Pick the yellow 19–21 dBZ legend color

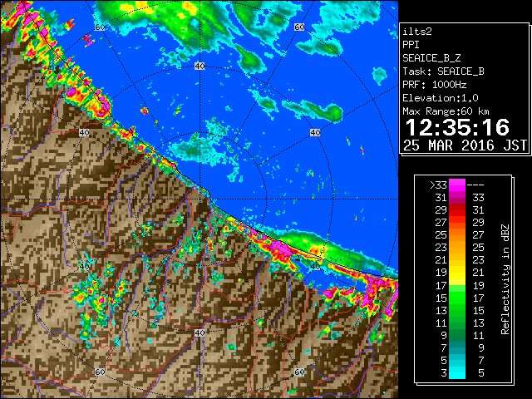point(457,273)
